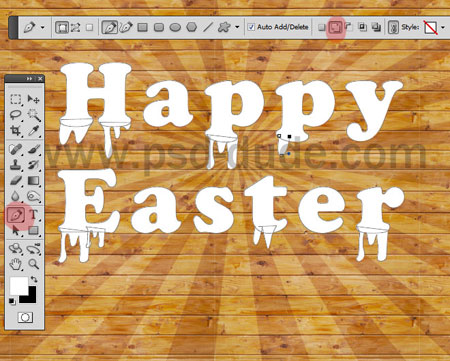This screenshot has width=450, height=361.
Task: Pick the Line shape tool
Action: (x=208, y=27)
